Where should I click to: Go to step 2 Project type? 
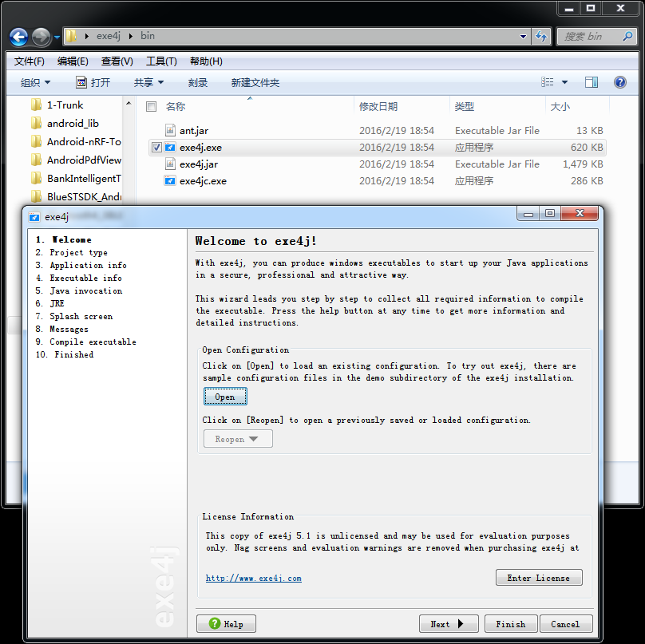click(x=72, y=252)
